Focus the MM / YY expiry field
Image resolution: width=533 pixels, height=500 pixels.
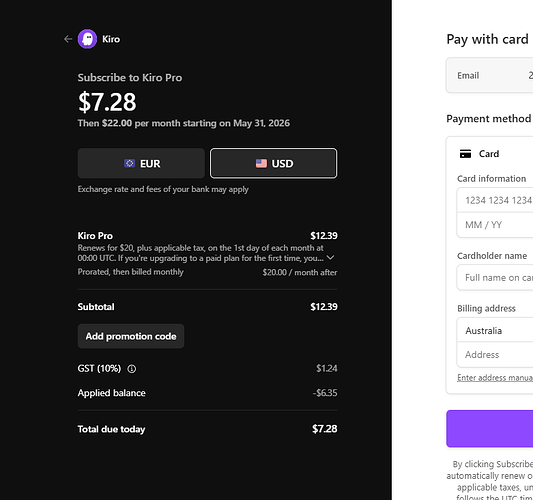495,225
